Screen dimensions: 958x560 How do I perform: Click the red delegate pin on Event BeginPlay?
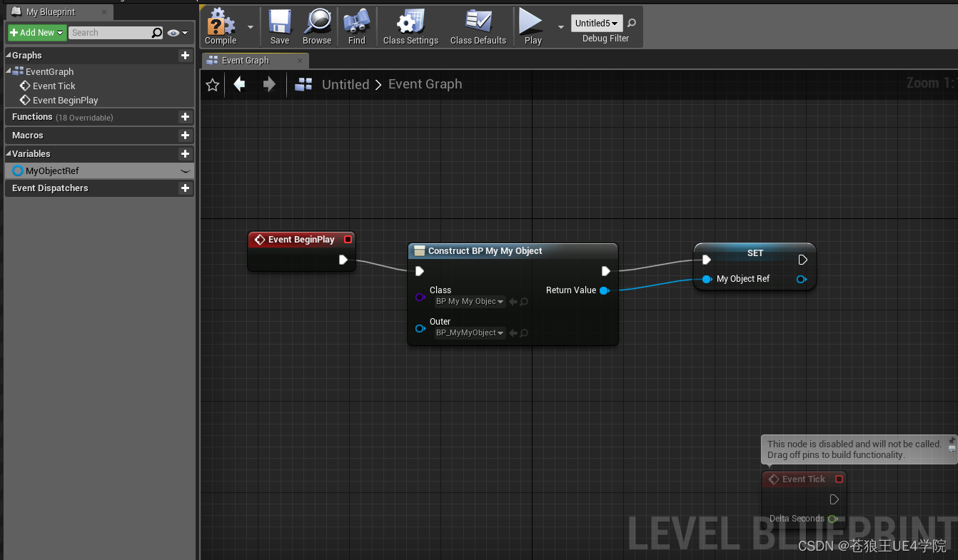(348, 240)
